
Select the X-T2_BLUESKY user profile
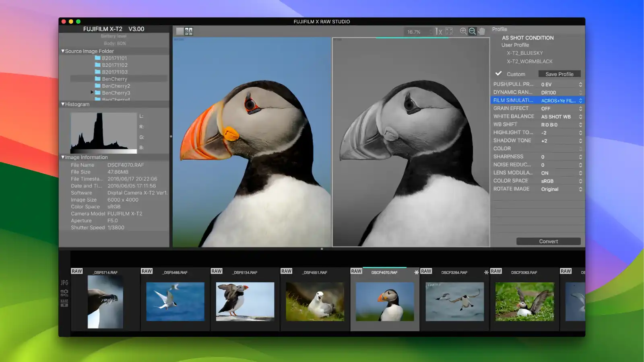[x=525, y=53]
